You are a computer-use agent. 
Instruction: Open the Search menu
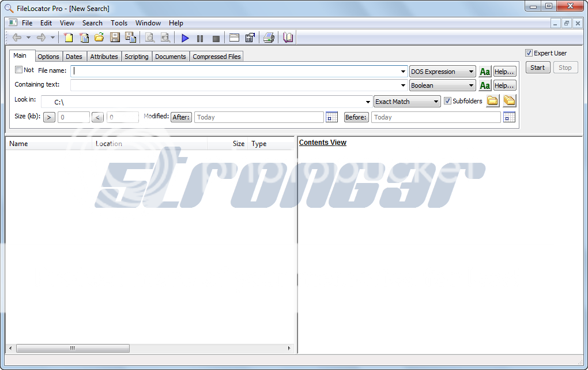click(92, 23)
